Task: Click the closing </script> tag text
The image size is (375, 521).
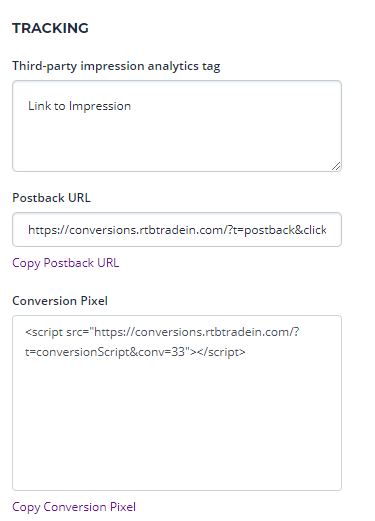Action: (x=221, y=352)
